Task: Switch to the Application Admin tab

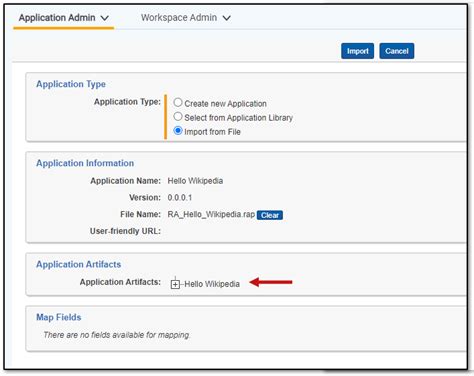Action: [x=63, y=18]
